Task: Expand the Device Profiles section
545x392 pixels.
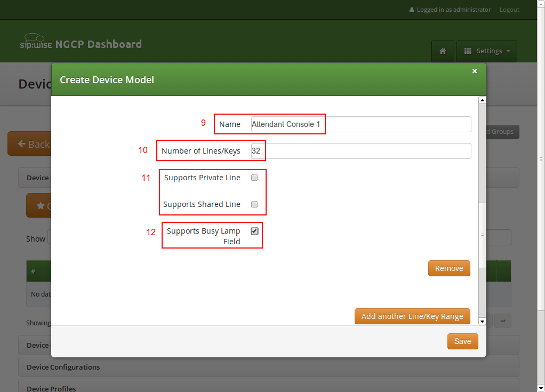Action: [51, 388]
